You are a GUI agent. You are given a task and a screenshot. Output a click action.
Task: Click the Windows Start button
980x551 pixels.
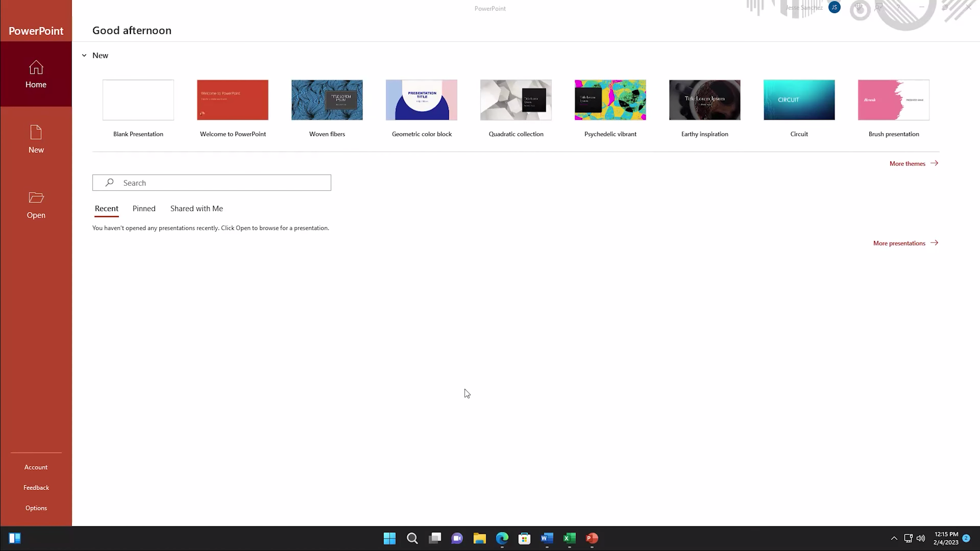click(389, 538)
